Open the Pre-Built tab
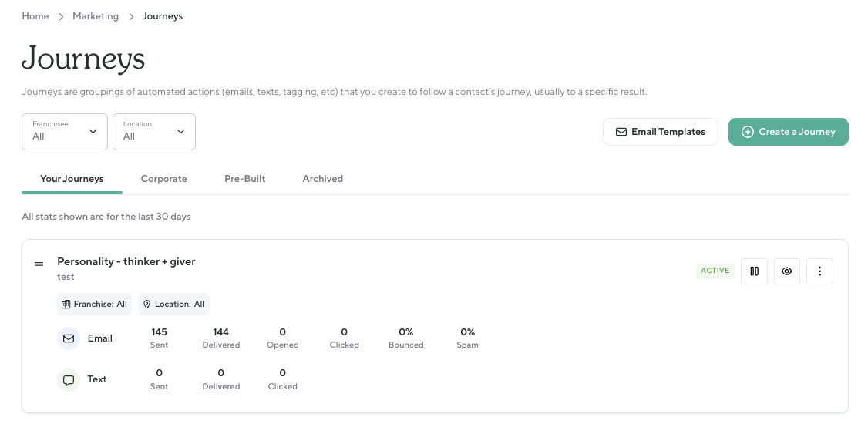The image size is (868, 424). pos(244,179)
